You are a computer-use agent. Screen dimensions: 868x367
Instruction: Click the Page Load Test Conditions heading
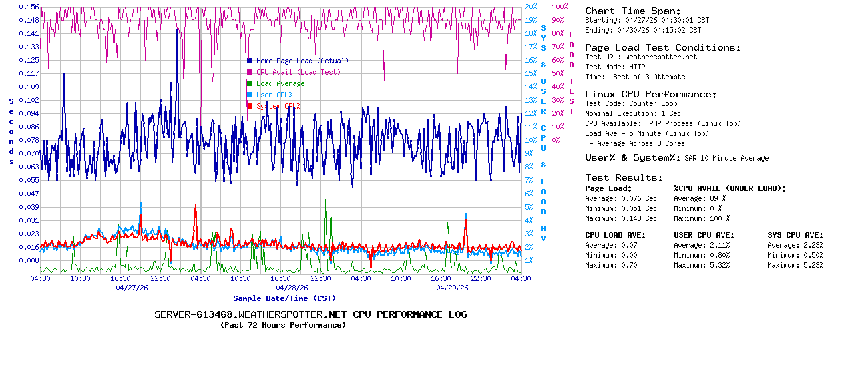662,47
